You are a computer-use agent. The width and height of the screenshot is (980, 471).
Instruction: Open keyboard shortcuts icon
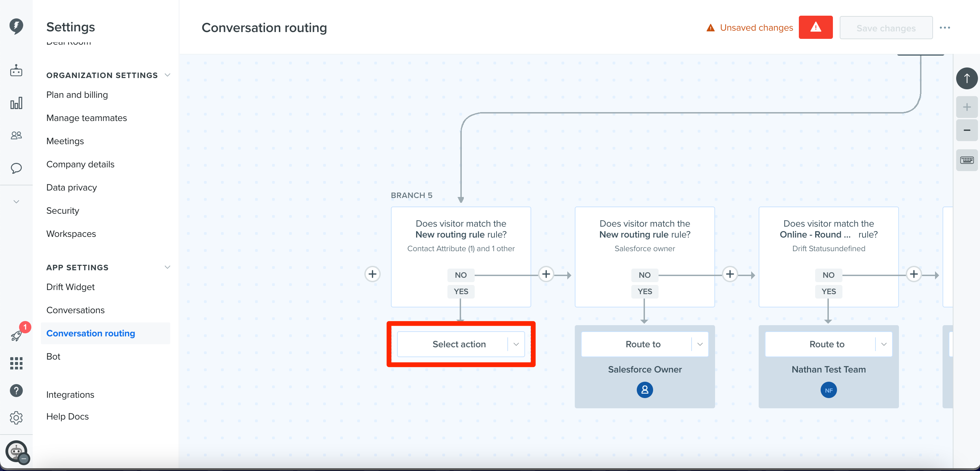pyautogui.click(x=966, y=160)
